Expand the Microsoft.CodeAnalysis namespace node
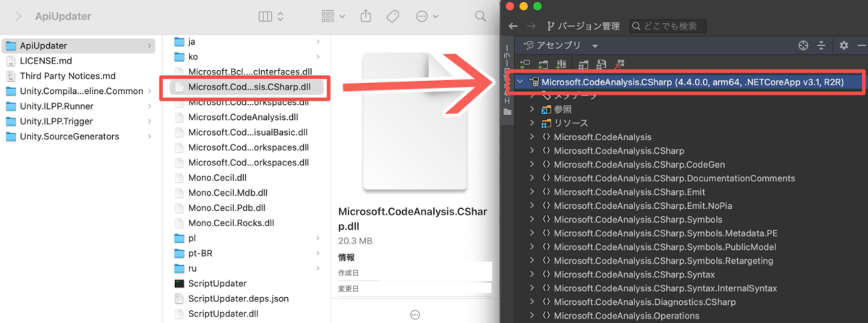The width and height of the screenshot is (868, 323). pos(533,137)
